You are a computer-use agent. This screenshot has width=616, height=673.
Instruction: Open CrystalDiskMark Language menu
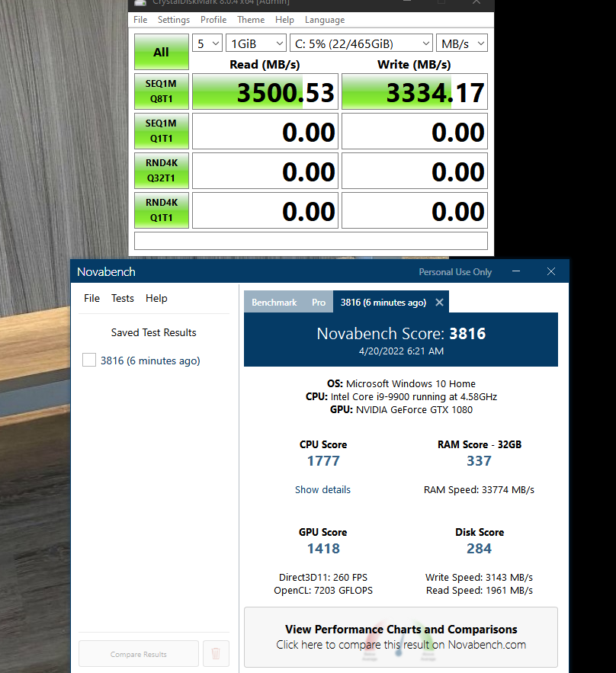tap(325, 20)
